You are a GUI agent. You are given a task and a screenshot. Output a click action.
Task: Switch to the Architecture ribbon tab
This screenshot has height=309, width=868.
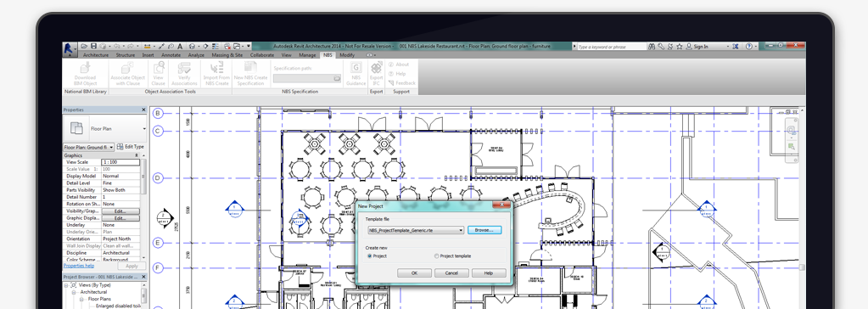point(96,55)
